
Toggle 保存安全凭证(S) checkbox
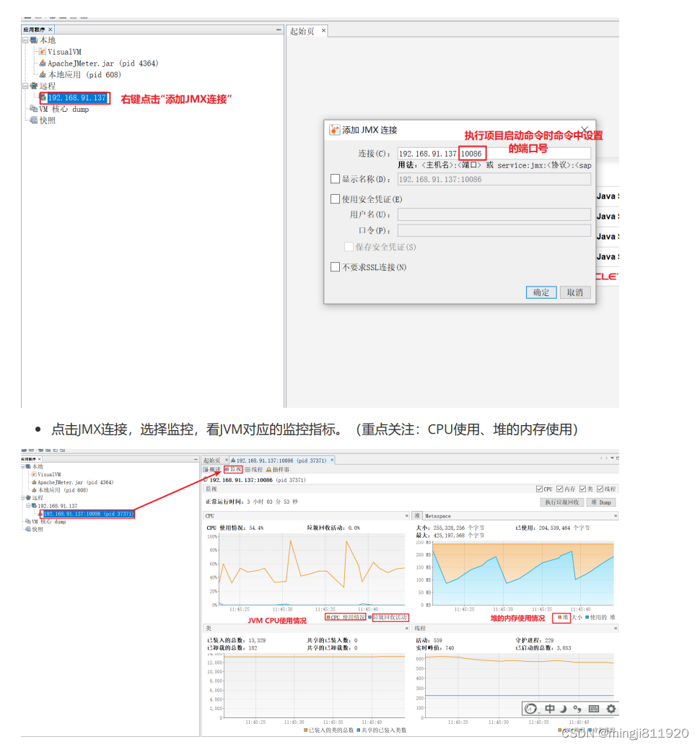tap(349, 247)
